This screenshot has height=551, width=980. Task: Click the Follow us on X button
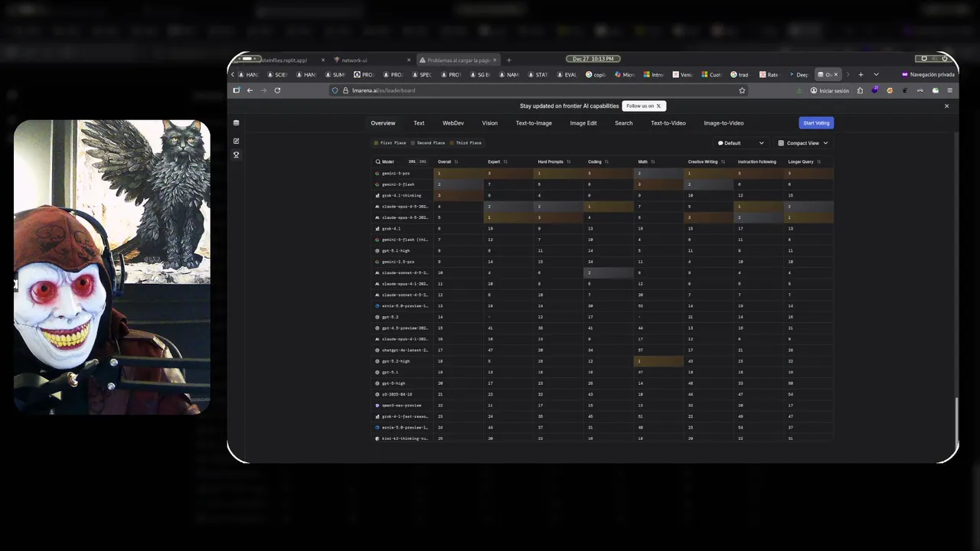tap(644, 106)
